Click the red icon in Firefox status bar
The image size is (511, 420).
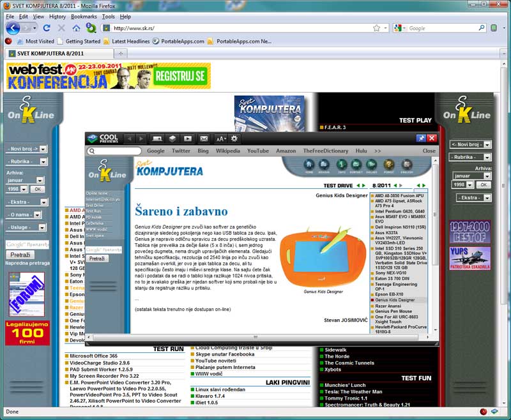(x=484, y=412)
